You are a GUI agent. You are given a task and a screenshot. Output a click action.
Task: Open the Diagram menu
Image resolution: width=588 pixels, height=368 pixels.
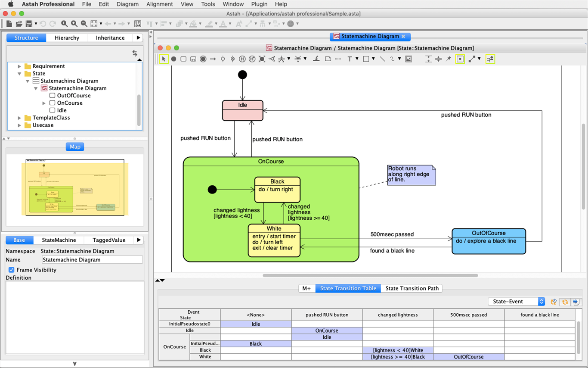click(127, 4)
